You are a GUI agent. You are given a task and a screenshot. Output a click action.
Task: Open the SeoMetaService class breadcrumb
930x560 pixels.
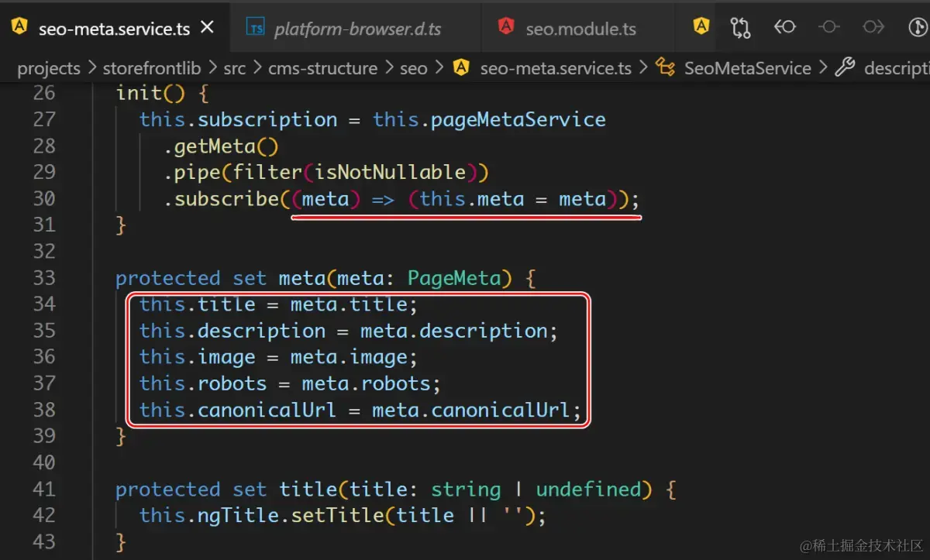pyautogui.click(x=747, y=68)
